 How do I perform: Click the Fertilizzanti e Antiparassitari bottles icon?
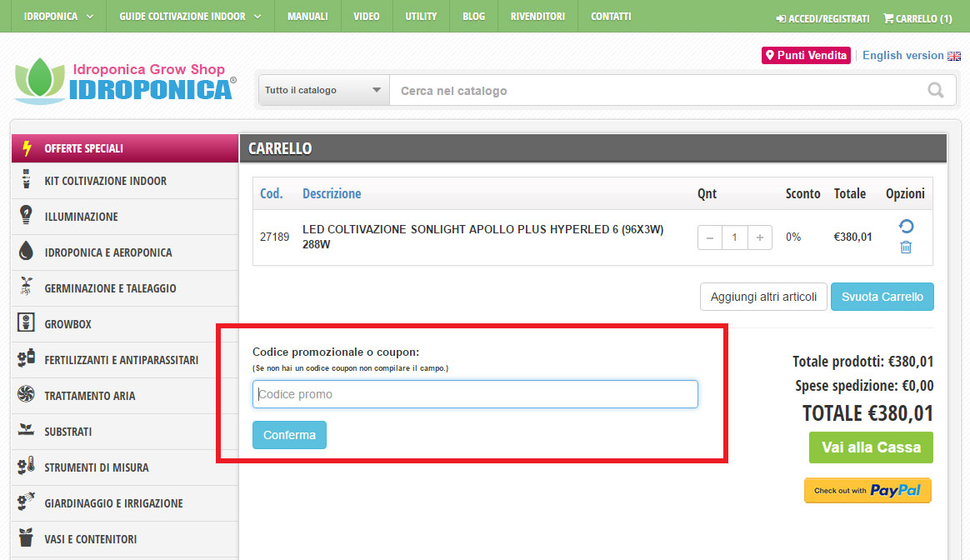pos(26,358)
